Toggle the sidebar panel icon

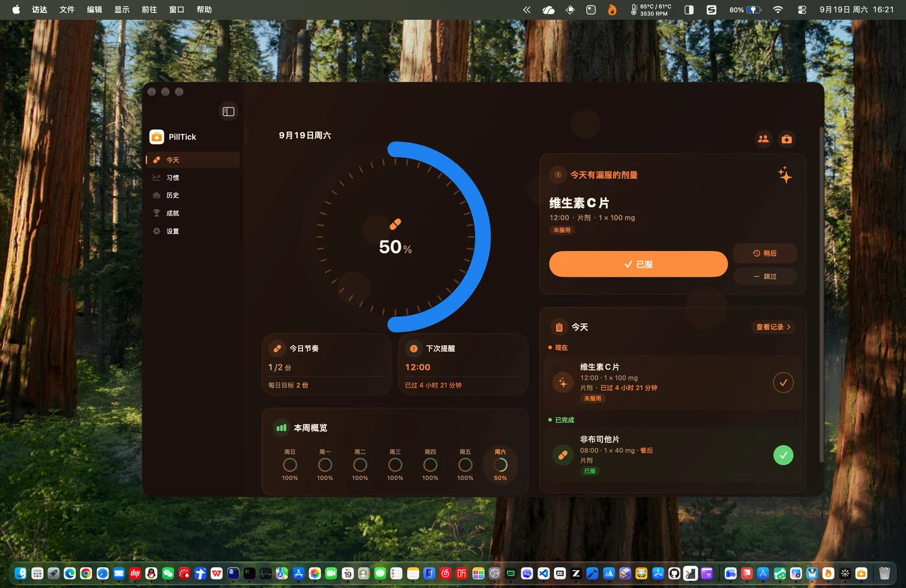[228, 111]
